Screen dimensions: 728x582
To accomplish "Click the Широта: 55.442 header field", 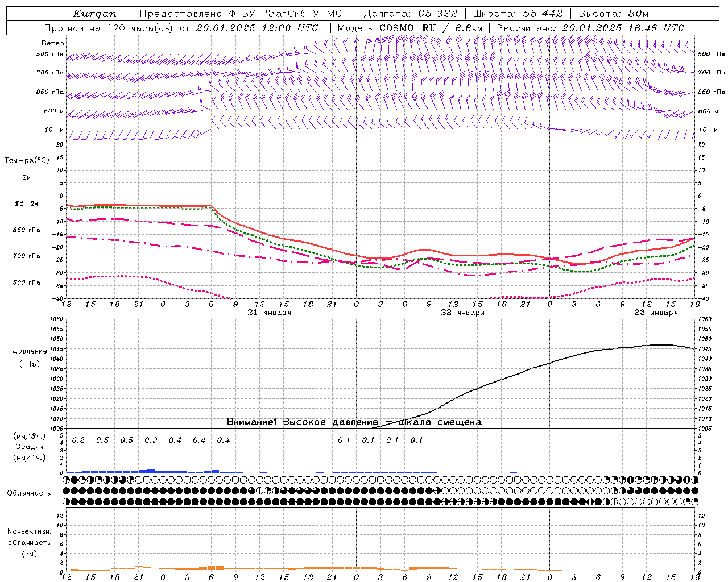I will tap(518, 14).
